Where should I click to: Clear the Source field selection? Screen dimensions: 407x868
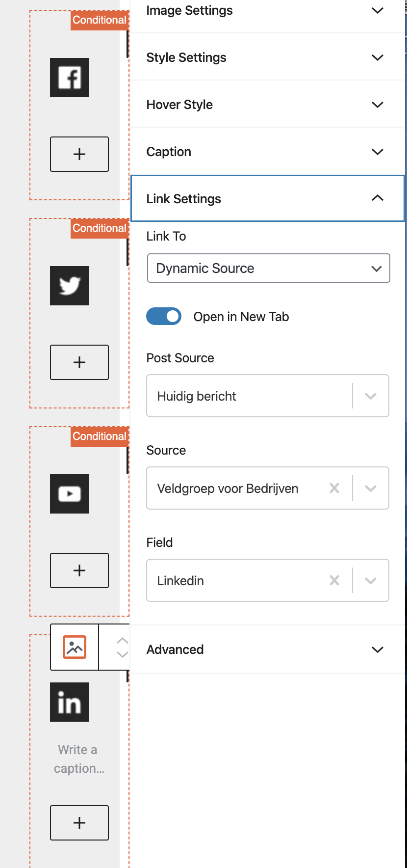334,488
